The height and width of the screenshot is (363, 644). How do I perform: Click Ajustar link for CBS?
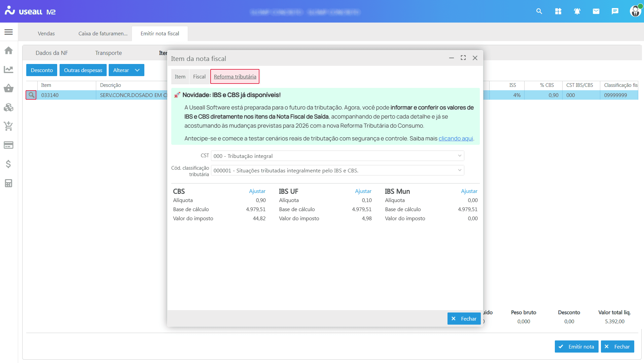(x=257, y=191)
